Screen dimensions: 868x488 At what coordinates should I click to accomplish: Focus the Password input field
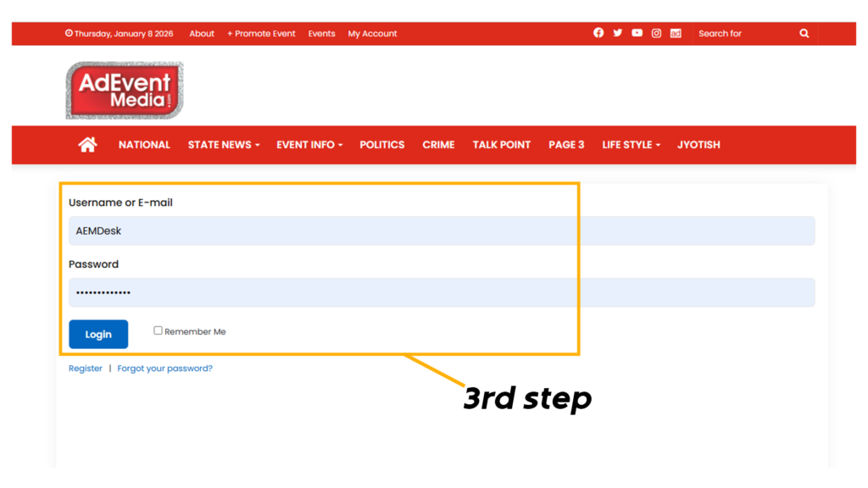tap(441, 293)
